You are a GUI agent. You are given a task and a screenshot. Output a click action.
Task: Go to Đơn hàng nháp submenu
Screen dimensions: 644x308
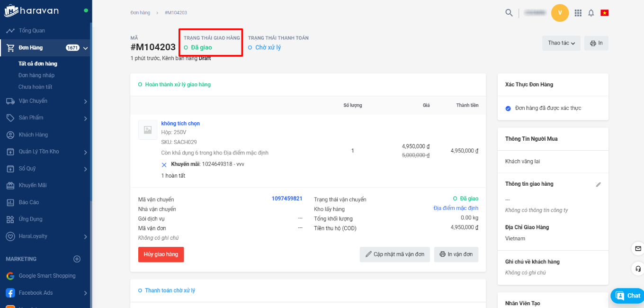(36, 75)
